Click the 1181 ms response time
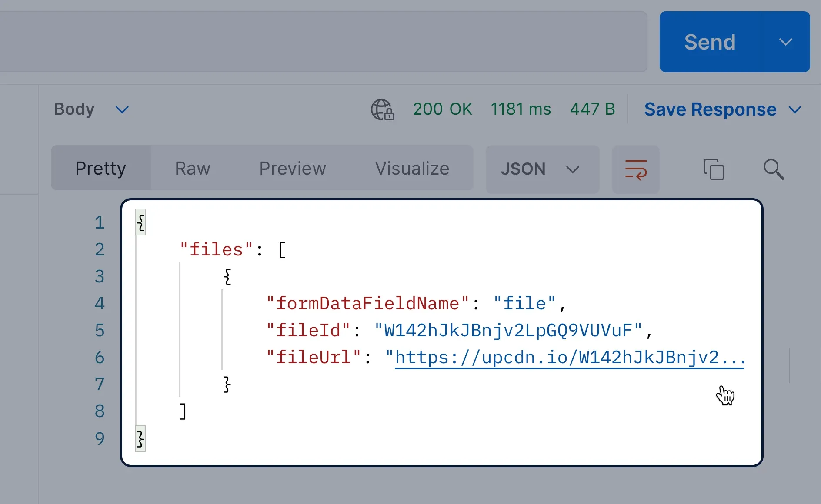This screenshot has width=821, height=504. coord(521,109)
